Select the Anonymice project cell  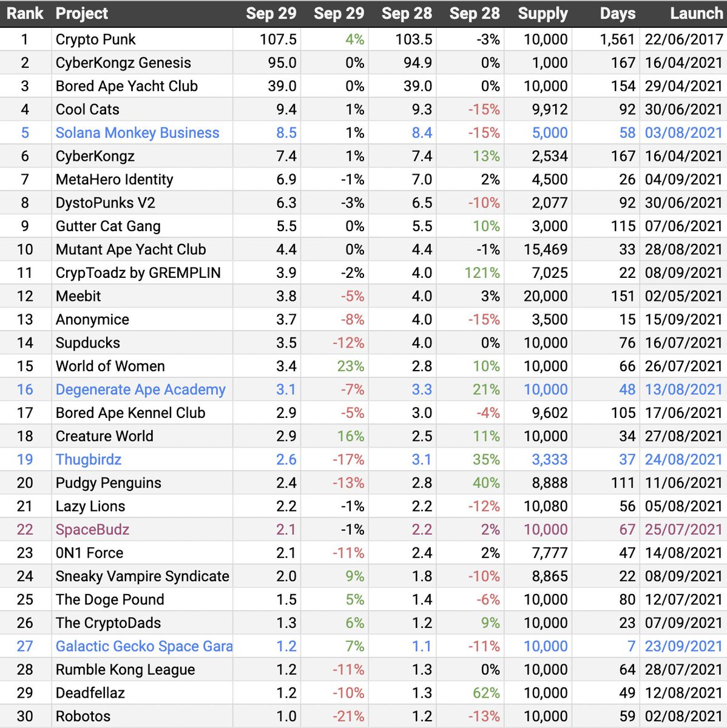(142, 320)
